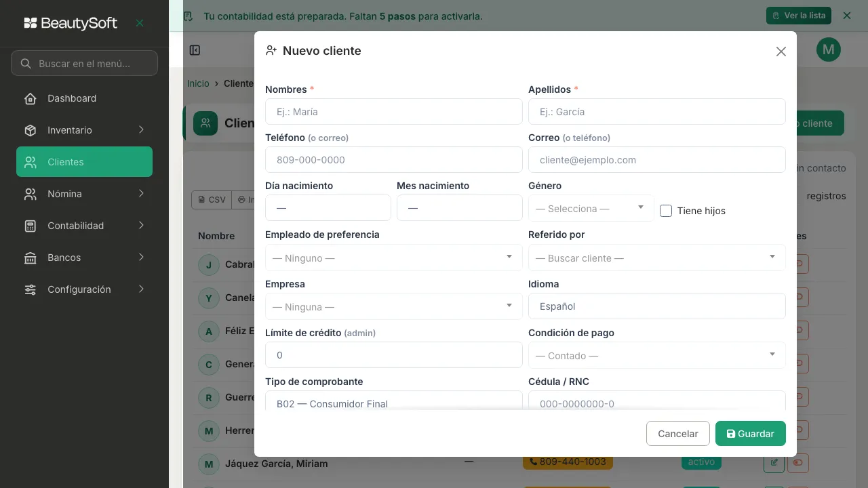
Task: Click the BeautySoft logo icon
Action: (x=31, y=23)
